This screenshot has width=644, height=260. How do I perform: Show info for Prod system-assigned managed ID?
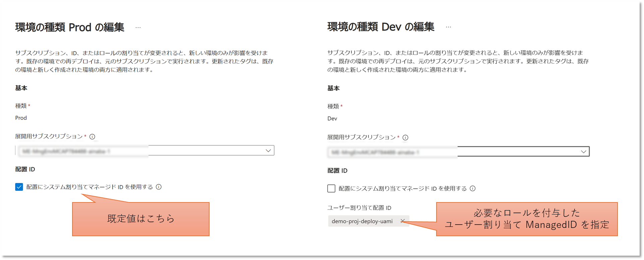pyautogui.click(x=159, y=187)
